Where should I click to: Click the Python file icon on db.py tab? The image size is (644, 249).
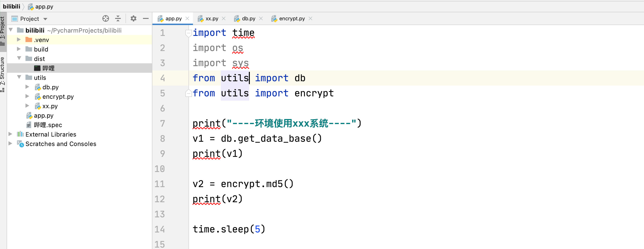coord(237,18)
